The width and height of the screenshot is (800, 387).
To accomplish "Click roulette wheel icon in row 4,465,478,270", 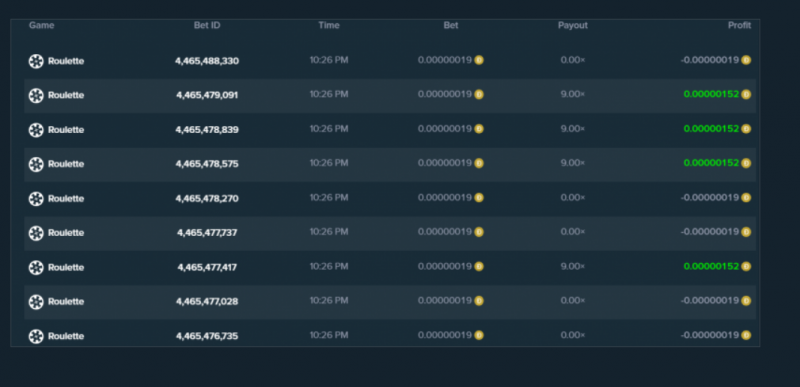I will point(36,199).
